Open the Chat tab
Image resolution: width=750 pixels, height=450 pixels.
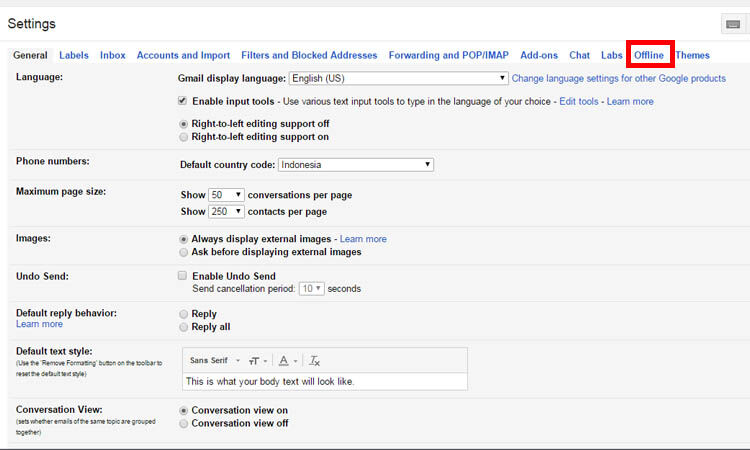coord(579,55)
